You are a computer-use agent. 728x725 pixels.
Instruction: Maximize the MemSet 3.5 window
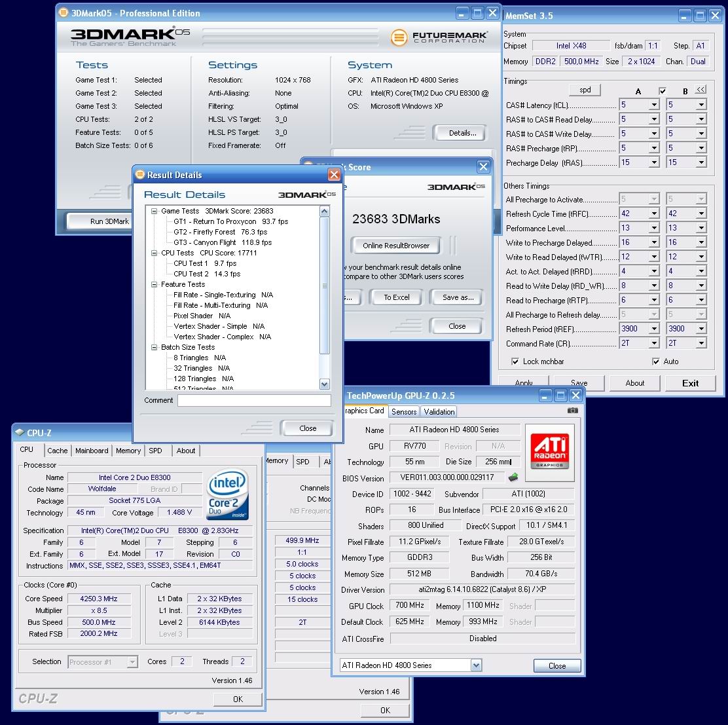pyautogui.click(x=700, y=16)
